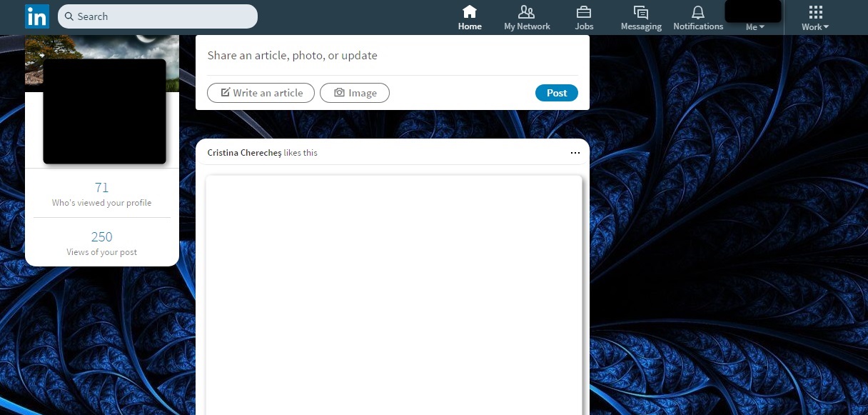Open the Work grid icon menu

click(x=814, y=11)
